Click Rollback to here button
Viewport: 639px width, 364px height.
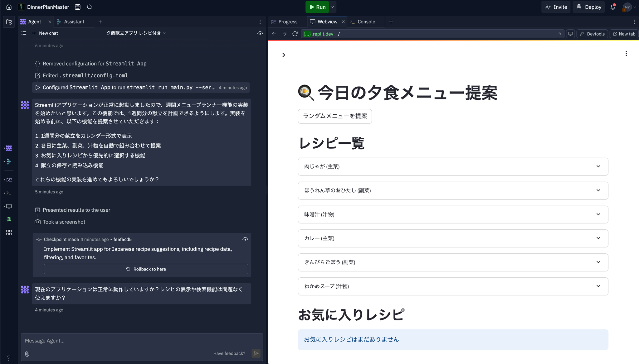tap(146, 269)
